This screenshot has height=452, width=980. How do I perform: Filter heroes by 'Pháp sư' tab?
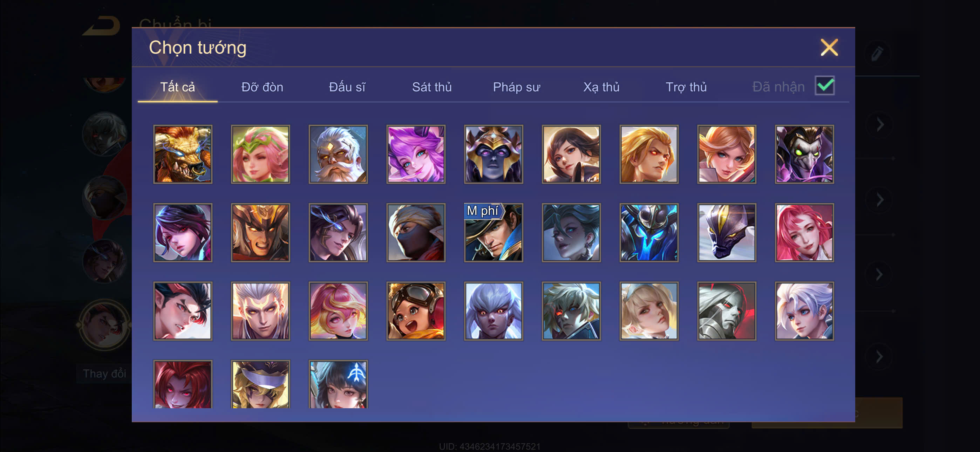coord(516,87)
